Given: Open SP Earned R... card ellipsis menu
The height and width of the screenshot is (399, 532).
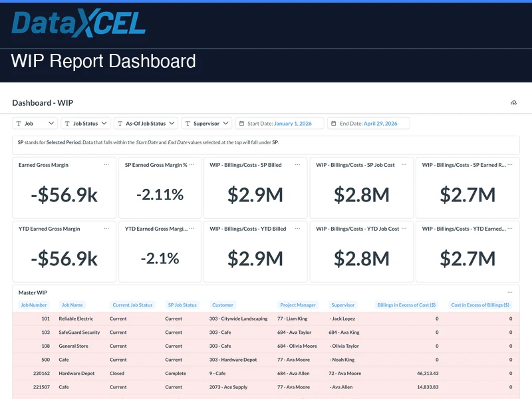Looking at the screenshot, I should [x=510, y=164].
